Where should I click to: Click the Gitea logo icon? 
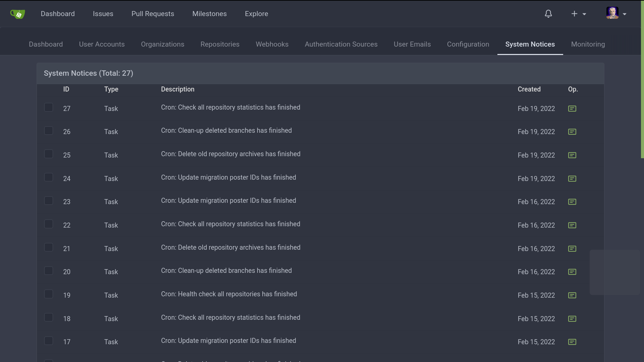[x=18, y=14]
